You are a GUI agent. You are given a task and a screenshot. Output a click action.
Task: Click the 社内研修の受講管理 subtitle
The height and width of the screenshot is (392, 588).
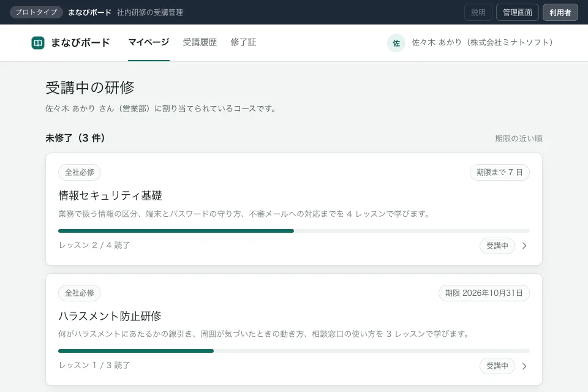click(150, 12)
